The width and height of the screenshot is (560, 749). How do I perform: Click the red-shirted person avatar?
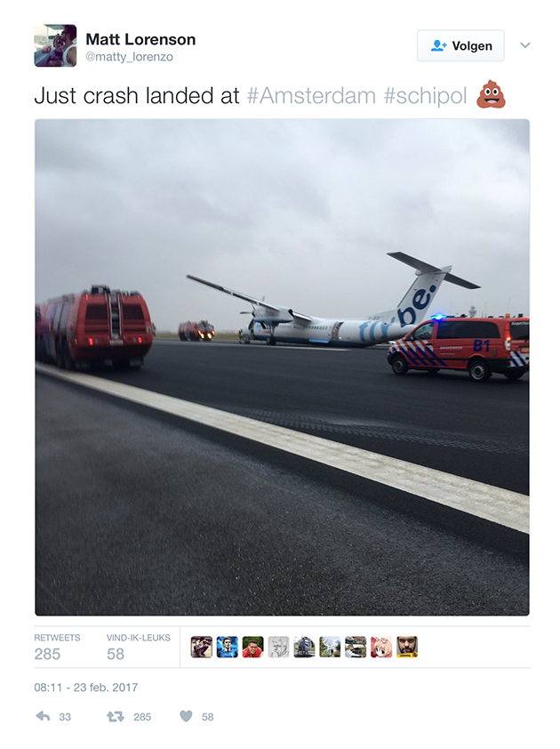click(x=253, y=647)
